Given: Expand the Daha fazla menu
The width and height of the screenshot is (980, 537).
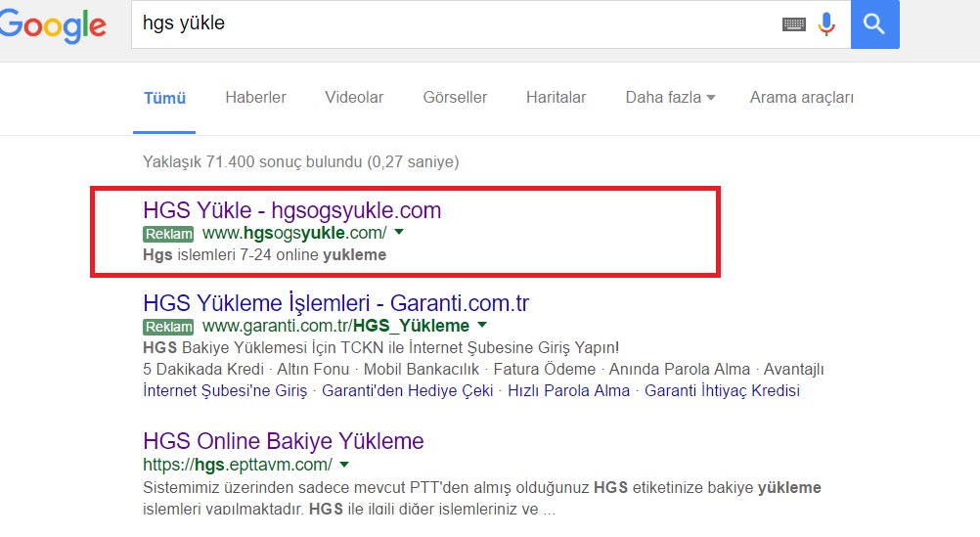Looking at the screenshot, I should pyautogui.click(x=670, y=98).
